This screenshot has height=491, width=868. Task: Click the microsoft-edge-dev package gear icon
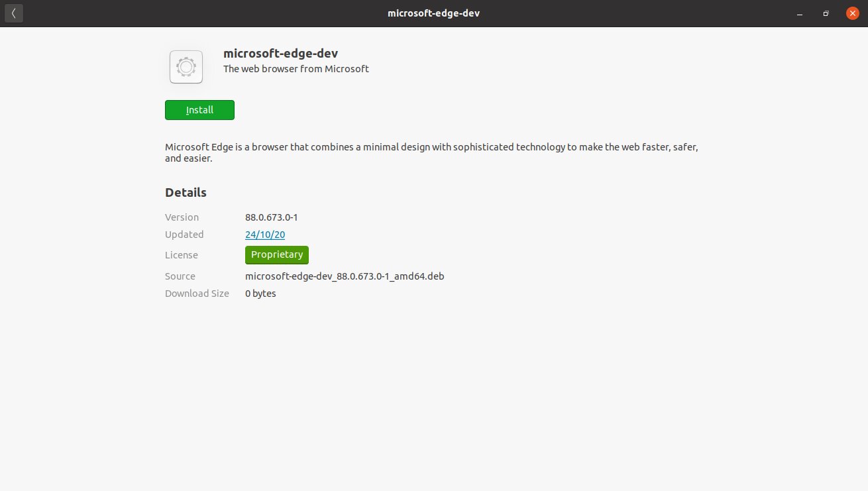click(186, 67)
